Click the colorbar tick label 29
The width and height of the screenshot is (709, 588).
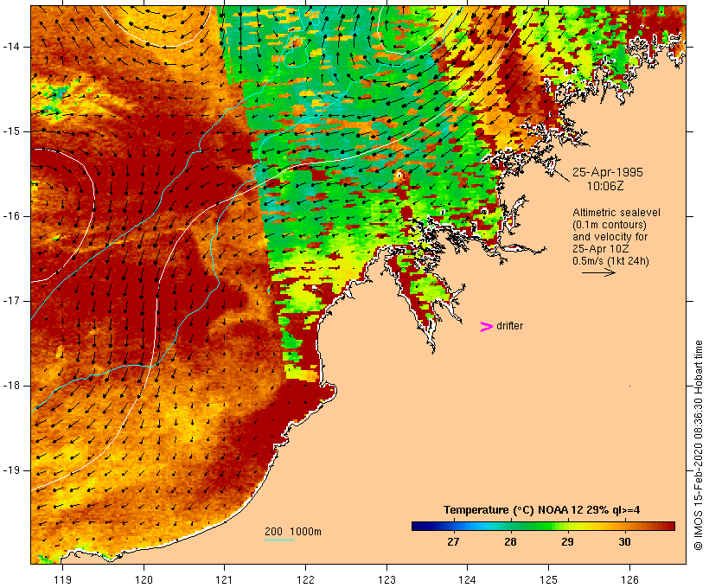click(x=567, y=541)
